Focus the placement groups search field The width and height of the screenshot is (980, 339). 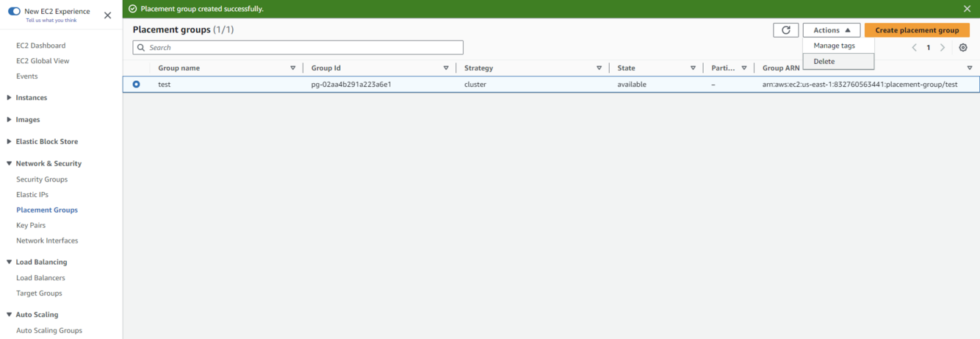coord(298,47)
